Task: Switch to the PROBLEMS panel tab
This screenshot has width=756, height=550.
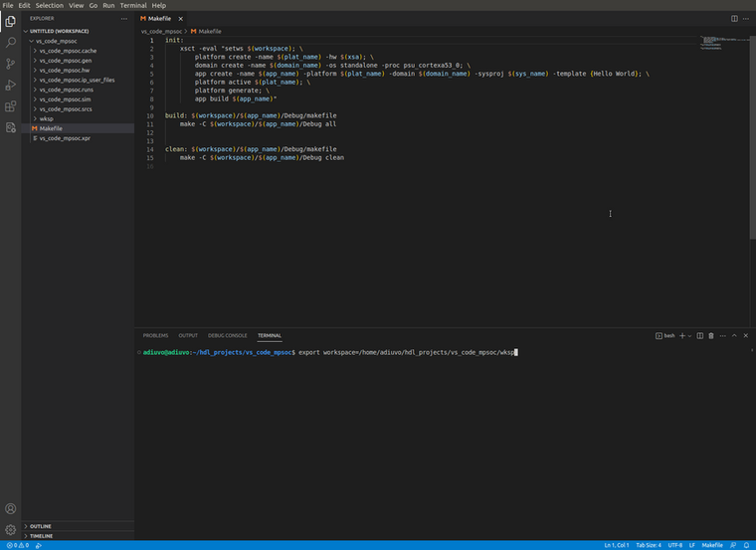Action: tap(155, 336)
